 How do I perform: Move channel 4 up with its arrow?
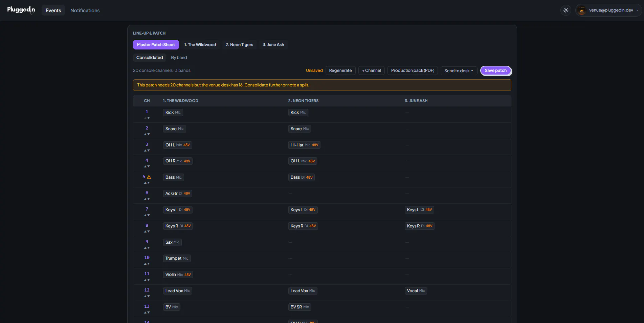[x=145, y=166]
